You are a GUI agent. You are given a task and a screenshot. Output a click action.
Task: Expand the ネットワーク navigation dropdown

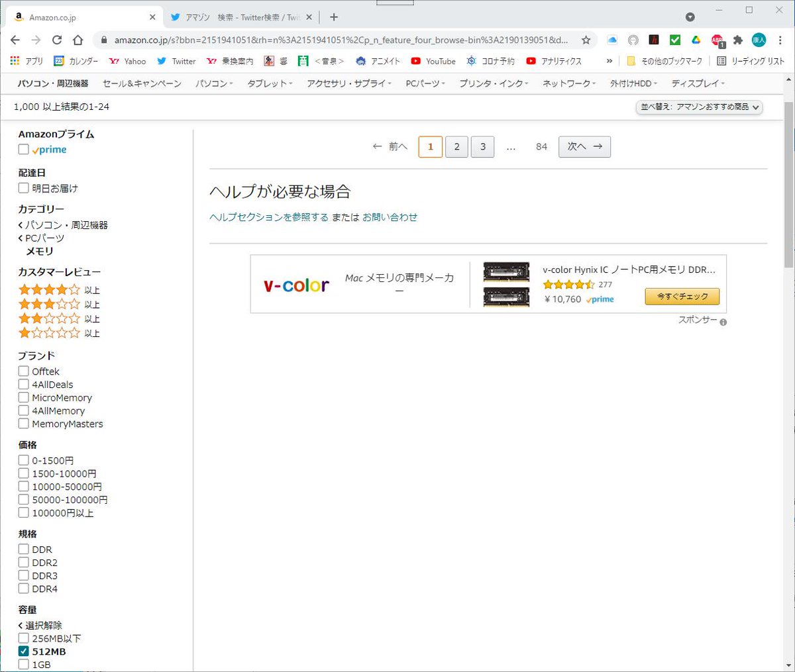569,83
